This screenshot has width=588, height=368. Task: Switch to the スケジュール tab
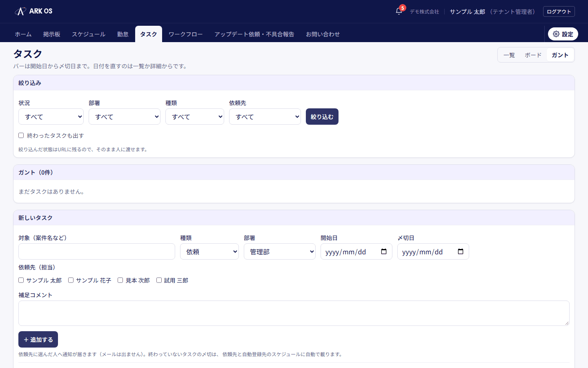point(89,34)
